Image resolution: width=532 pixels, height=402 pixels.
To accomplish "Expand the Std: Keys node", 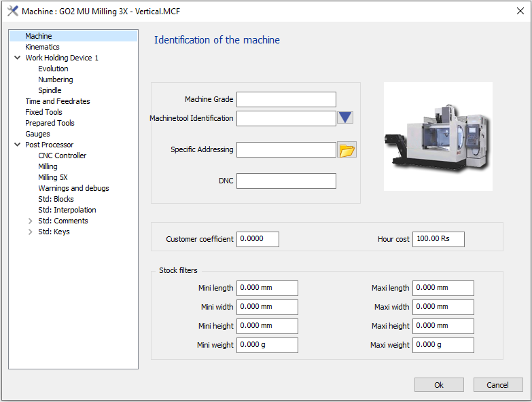I will tap(30, 232).
